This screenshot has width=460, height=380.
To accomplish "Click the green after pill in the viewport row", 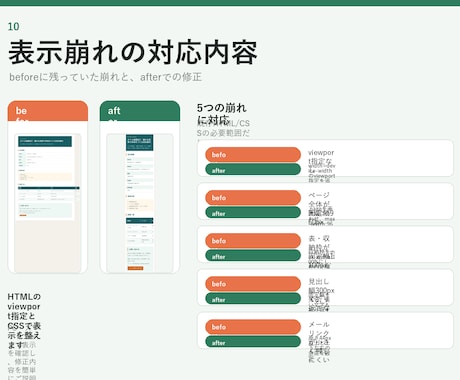I will 253,169.
